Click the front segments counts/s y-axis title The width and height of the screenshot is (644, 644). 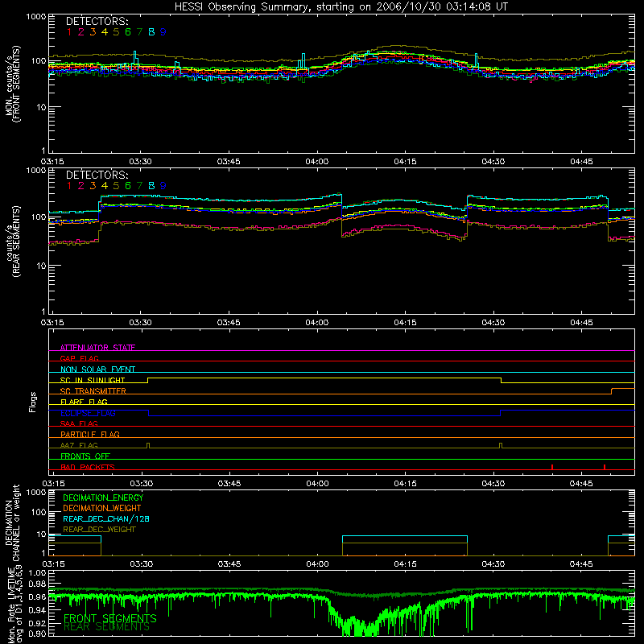pyautogui.click(x=13, y=84)
